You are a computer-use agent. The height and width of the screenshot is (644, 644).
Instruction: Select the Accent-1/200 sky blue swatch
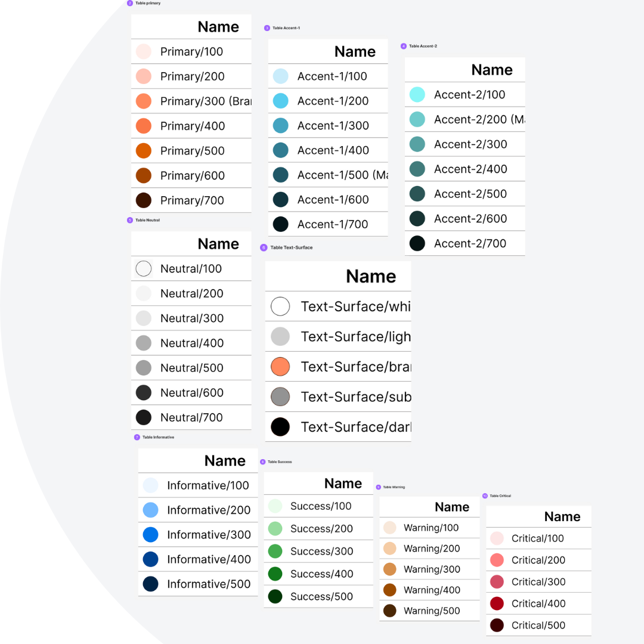click(x=280, y=101)
